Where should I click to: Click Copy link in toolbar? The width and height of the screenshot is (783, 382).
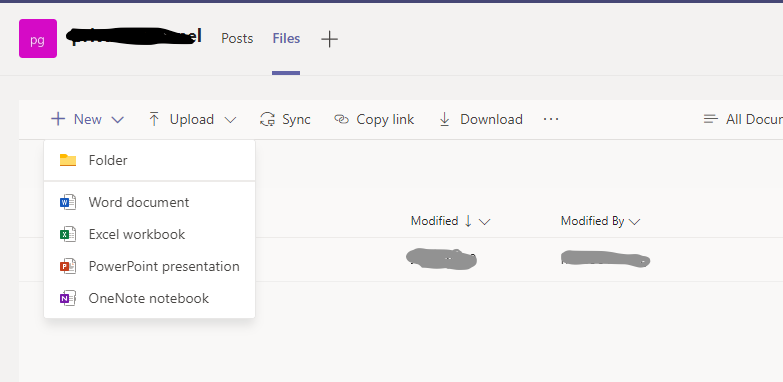[x=374, y=119]
